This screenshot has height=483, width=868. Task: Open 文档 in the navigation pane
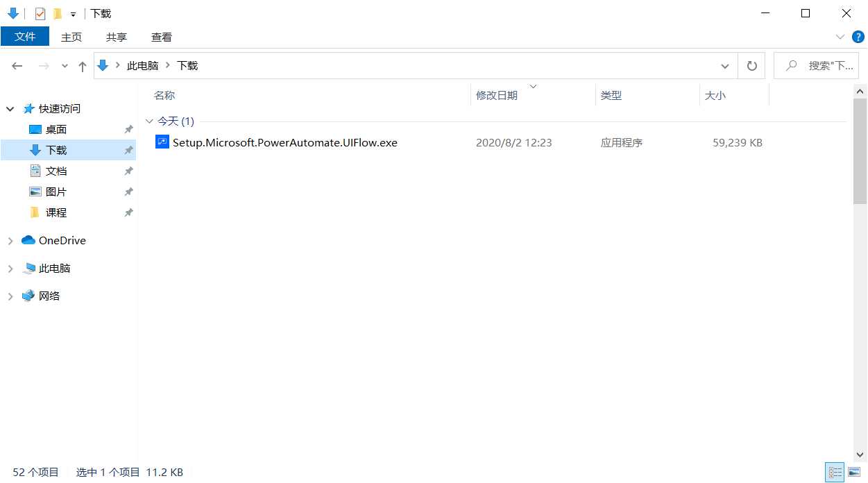(x=56, y=171)
